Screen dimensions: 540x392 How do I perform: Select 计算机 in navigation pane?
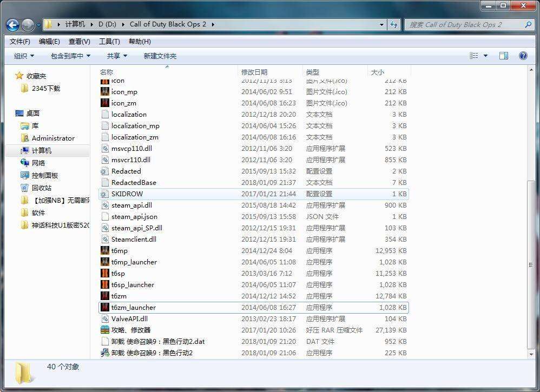pyautogui.click(x=42, y=151)
